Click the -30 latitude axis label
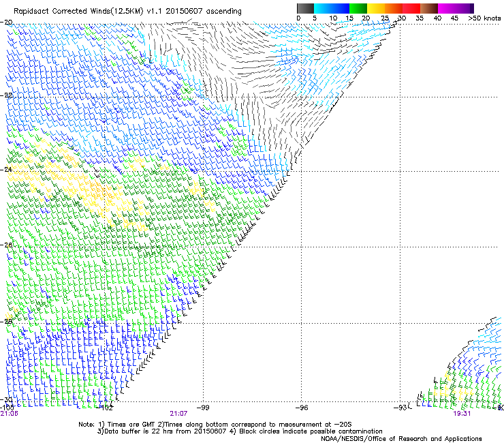 click(6, 400)
